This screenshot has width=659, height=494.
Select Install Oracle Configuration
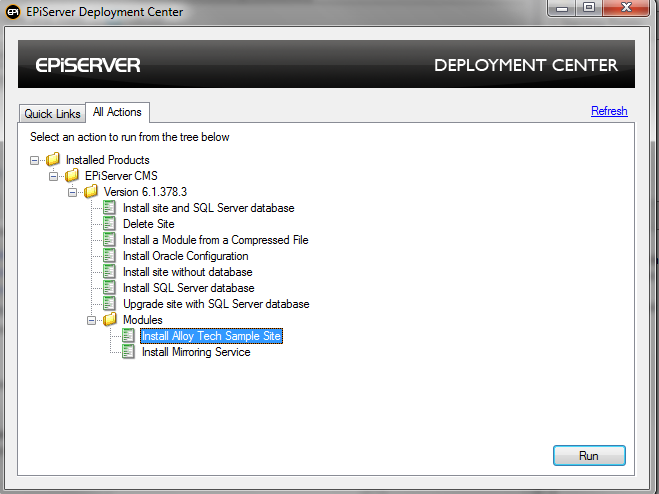click(185, 256)
